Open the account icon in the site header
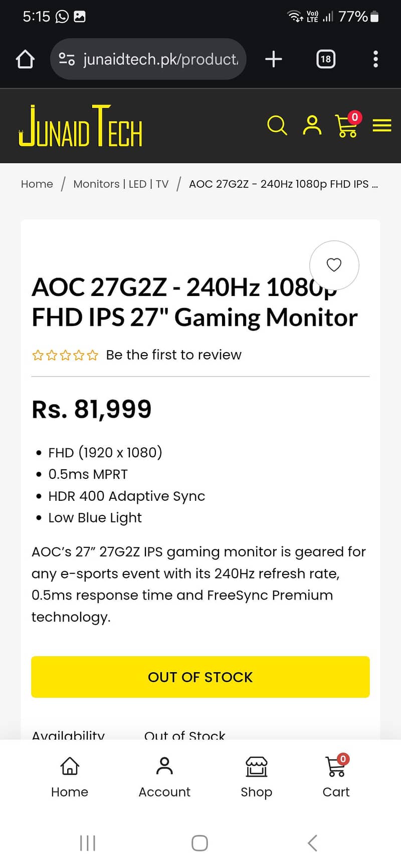 [x=312, y=126]
